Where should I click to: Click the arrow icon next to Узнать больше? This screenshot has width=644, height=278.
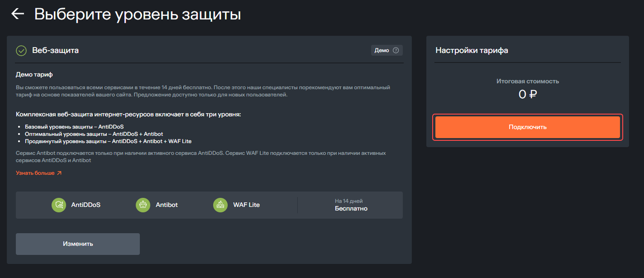(x=59, y=173)
